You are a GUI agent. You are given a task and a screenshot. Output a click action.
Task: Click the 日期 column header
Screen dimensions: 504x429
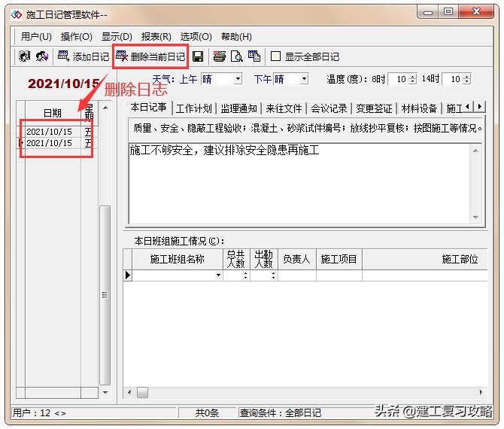pos(53,113)
